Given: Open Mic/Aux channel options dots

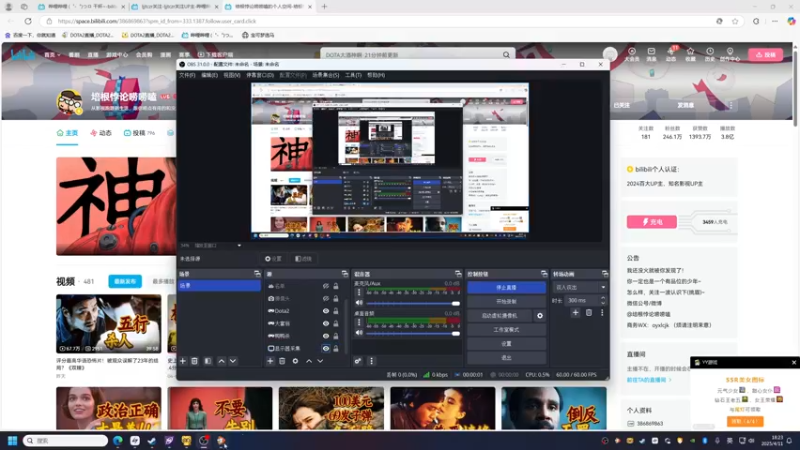Looking at the screenshot, I should tap(359, 292).
